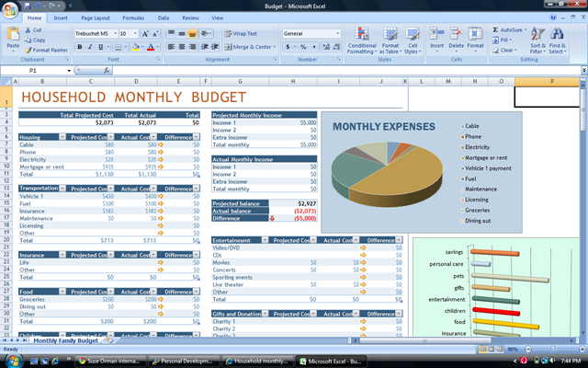Switch to the View tab

click(x=217, y=18)
